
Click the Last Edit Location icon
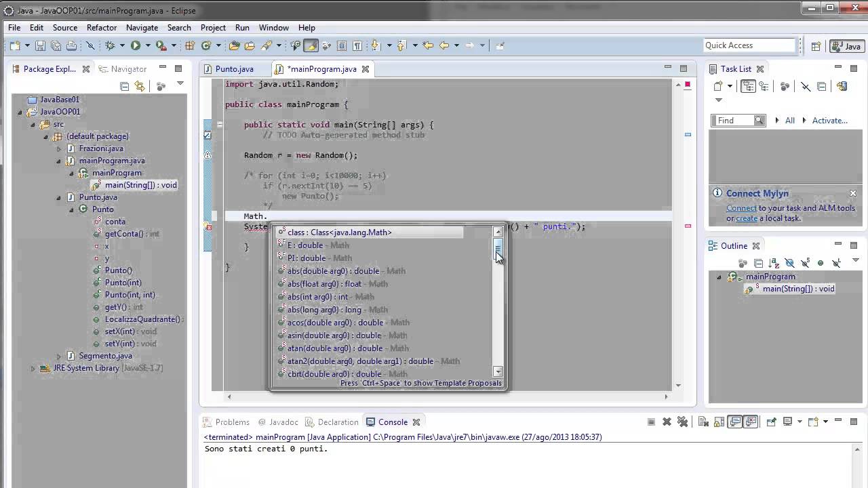[428, 45]
